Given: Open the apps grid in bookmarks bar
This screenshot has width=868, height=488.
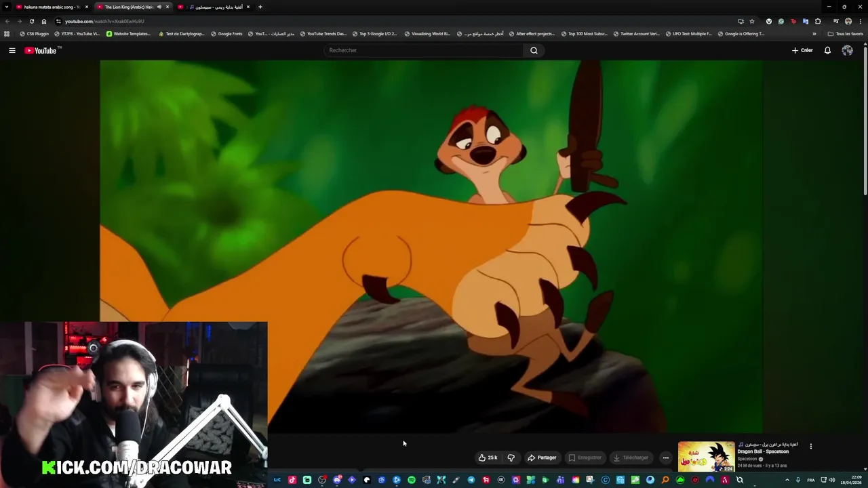Looking at the screenshot, I should point(7,34).
